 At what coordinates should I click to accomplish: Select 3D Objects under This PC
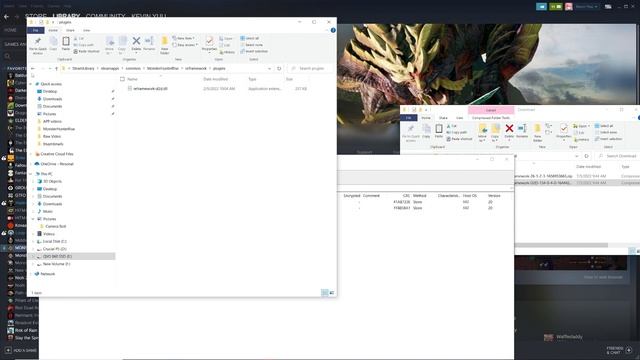point(52,181)
